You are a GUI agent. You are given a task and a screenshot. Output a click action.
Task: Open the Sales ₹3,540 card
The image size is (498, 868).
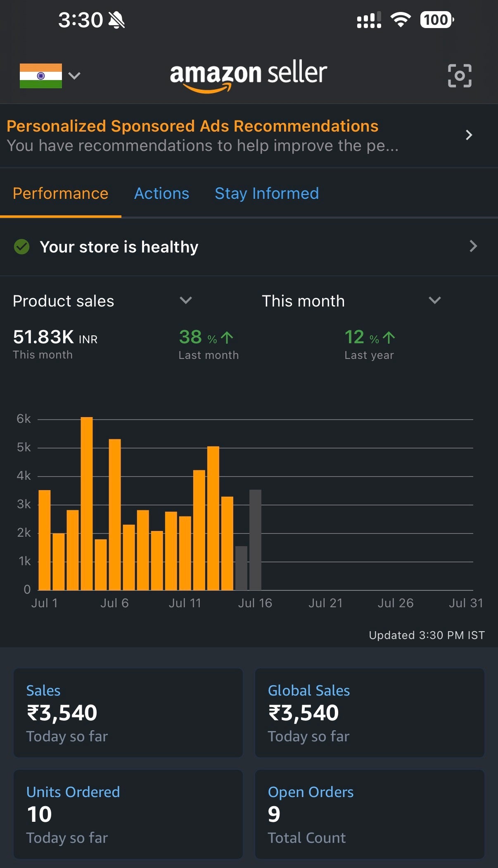[128, 712]
